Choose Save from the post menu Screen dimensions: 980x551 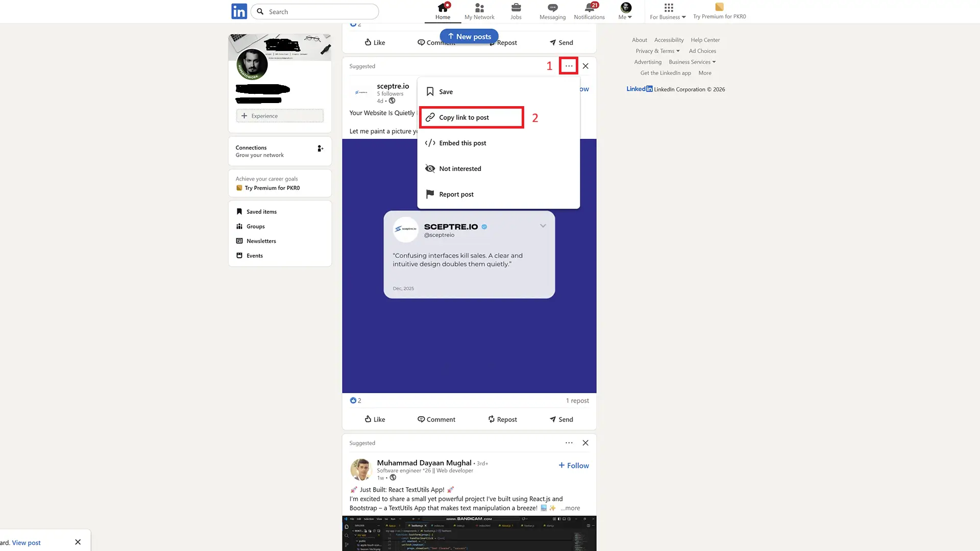498,92
